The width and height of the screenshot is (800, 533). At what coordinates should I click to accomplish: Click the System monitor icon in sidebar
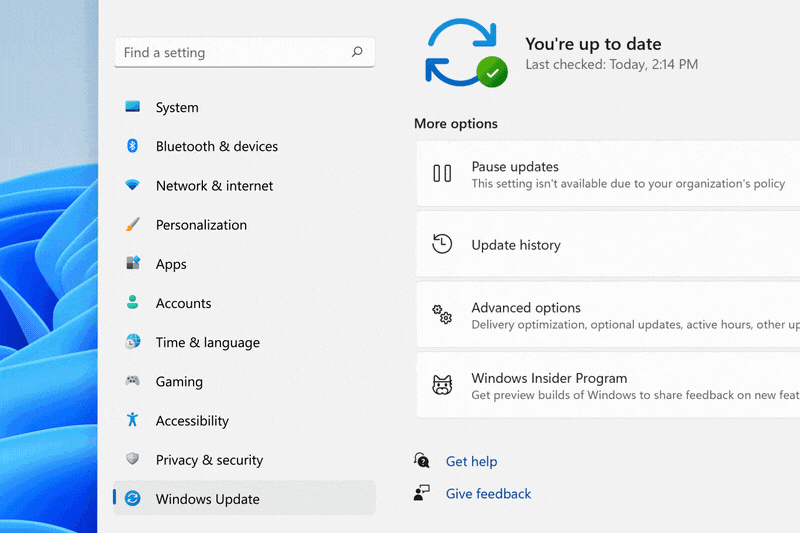tap(132, 107)
